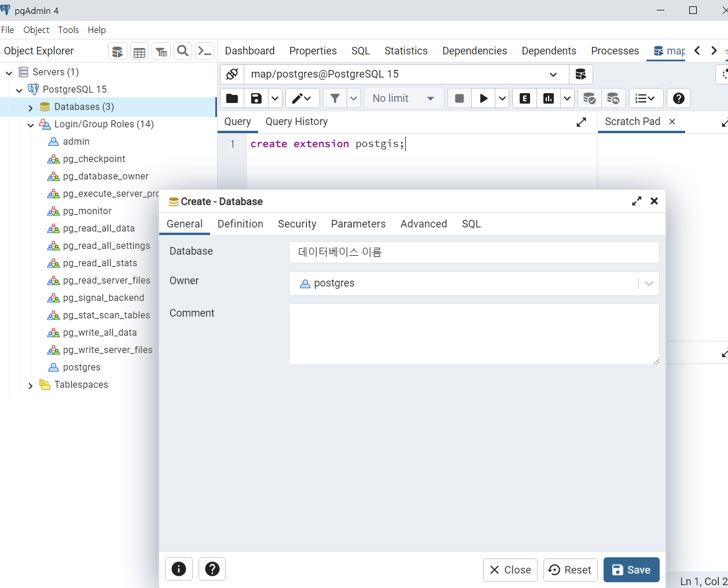Click the new query connection database icon
The height and width of the screenshot is (588, 728).
click(x=581, y=74)
